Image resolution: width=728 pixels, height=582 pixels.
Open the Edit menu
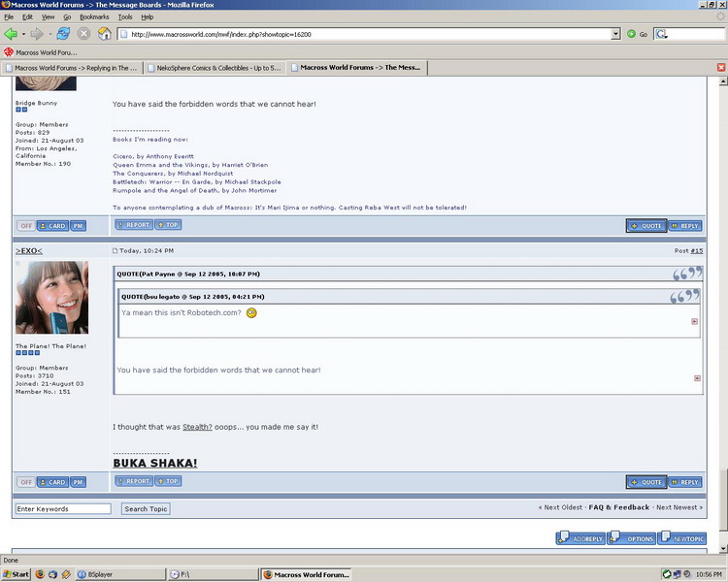click(x=27, y=17)
